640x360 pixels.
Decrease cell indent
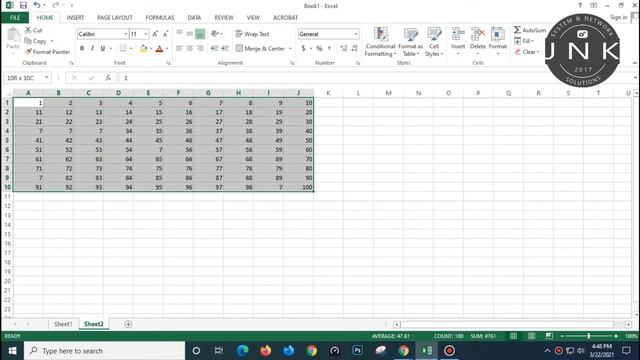click(214, 49)
